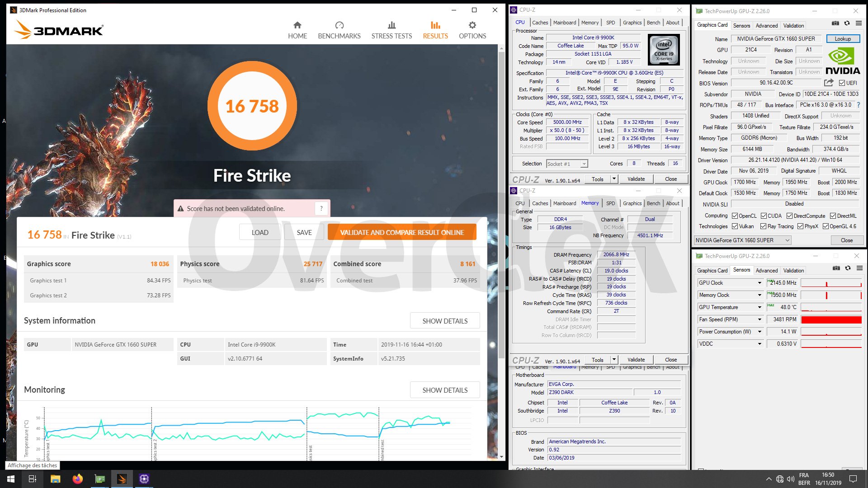Toggle the Ray Tracing checkbox
The image size is (868, 488).
[763, 226]
